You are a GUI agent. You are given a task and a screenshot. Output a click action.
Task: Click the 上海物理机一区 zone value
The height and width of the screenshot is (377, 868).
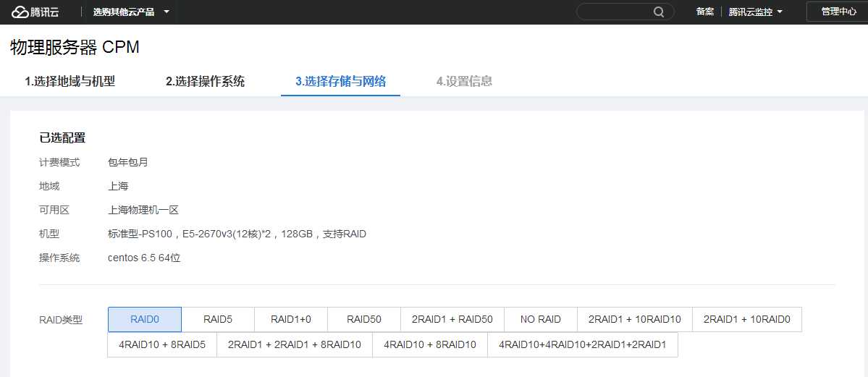(x=143, y=211)
